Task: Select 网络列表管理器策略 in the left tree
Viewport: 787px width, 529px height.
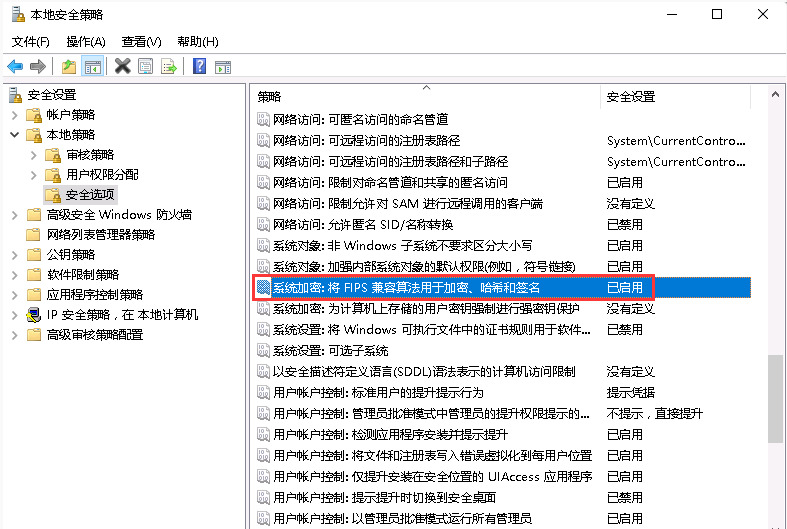Action: click(101, 235)
